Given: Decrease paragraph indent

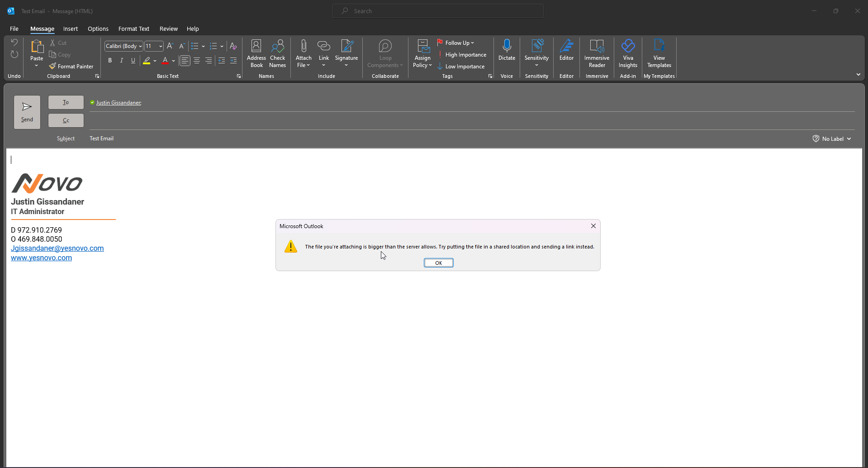Looking at the screenshot, I should (x=222, y=60).
